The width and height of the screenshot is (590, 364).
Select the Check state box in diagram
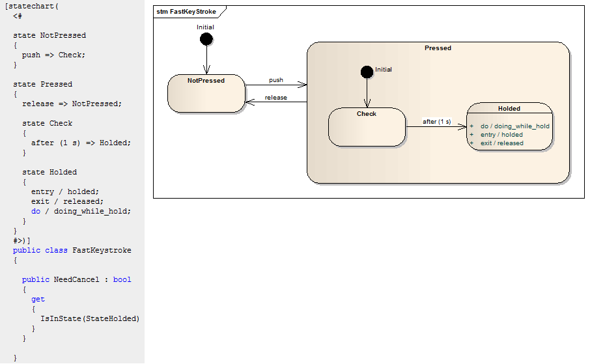(x=367, y=127)
